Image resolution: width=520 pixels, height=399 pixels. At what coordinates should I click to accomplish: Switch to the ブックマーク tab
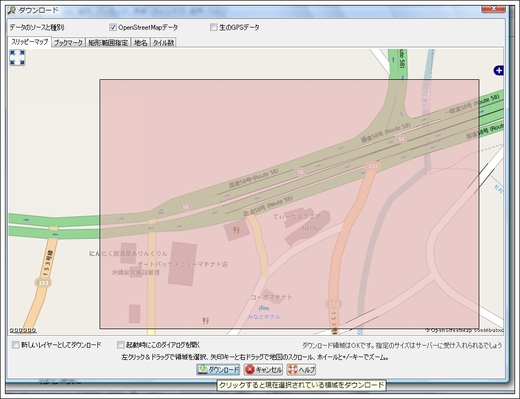pyautogui.click(x=68, y=43)
